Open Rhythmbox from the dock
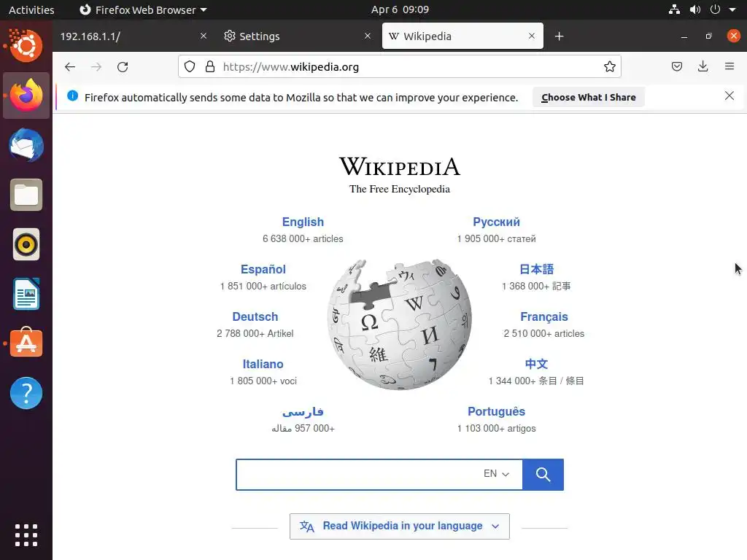The width and height of the screenshot is (747, 560). (26, 245)
